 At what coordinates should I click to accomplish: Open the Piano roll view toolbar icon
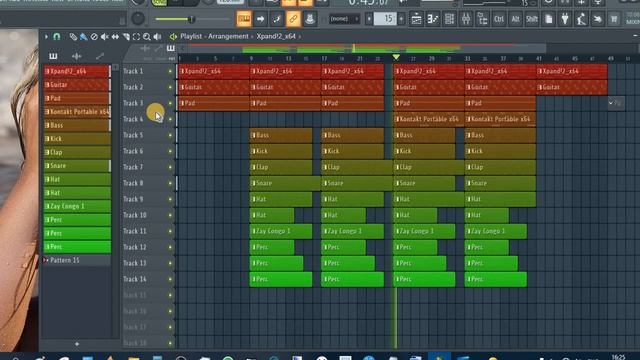433,19
